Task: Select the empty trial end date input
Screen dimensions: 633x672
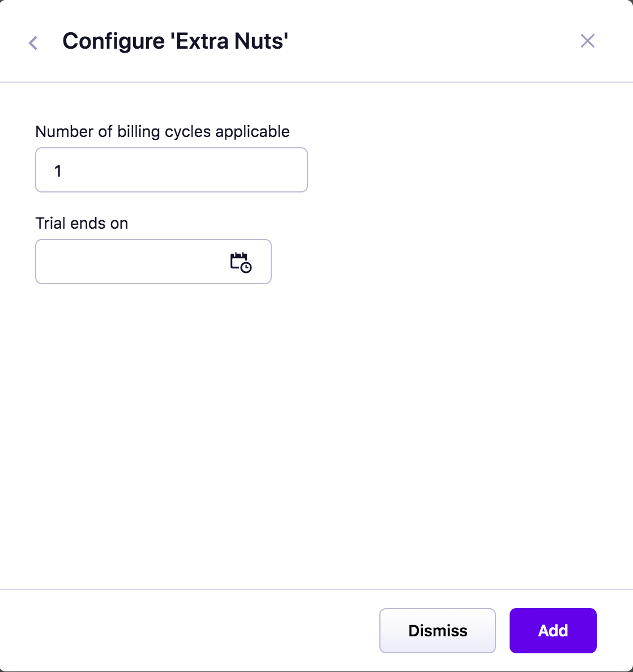Action: click(130, 262)
